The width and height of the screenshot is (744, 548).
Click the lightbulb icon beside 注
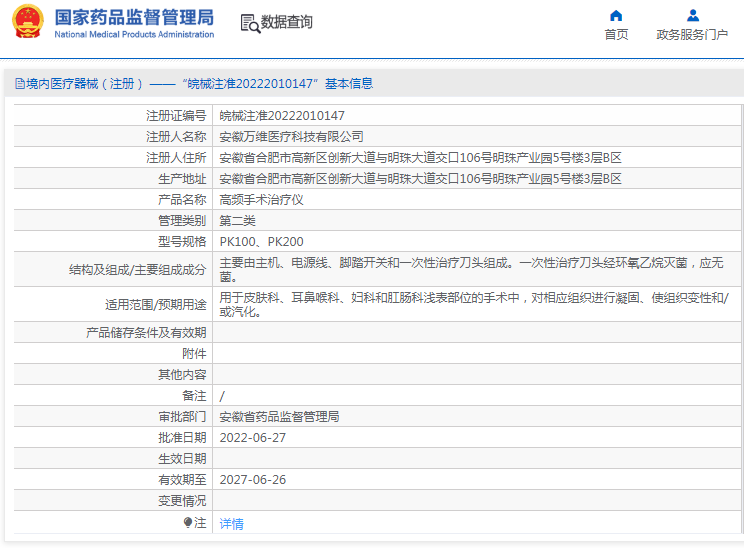tap(188, 522)
